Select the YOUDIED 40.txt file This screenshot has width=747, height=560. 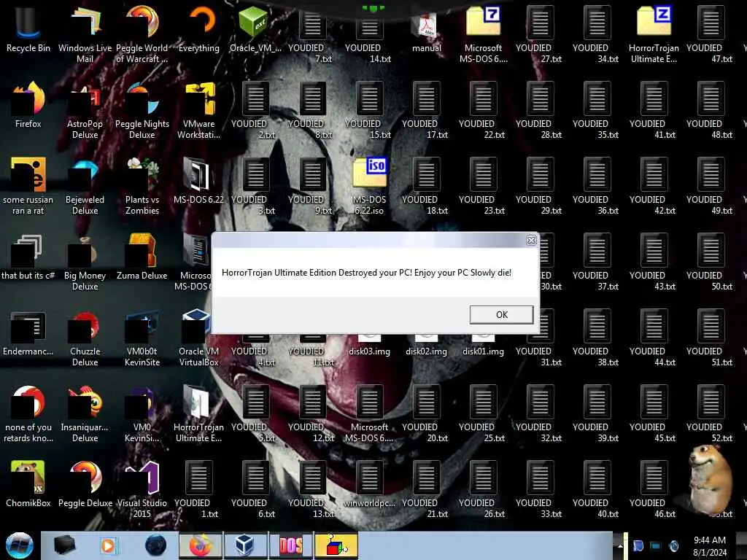(x=597, y=490)
